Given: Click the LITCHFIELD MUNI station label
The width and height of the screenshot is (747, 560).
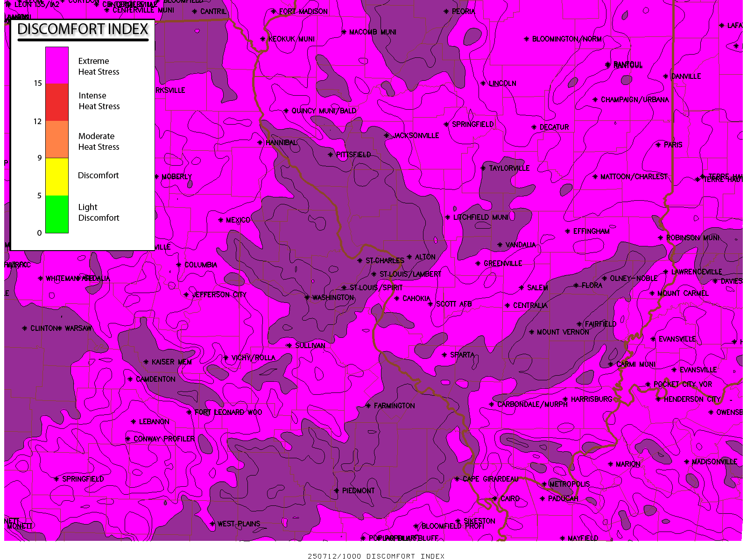Looking at the screenshot, I should [481, 217].
